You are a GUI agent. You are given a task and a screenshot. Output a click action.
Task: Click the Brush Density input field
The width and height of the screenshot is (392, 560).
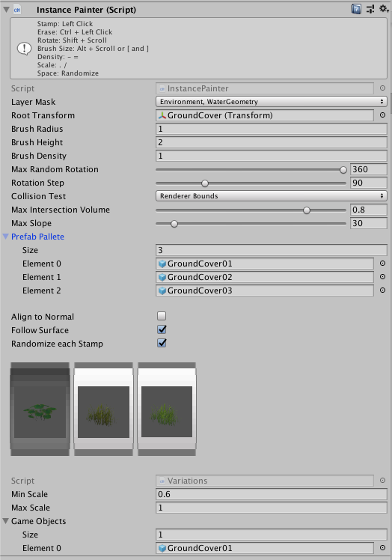click(x=272, y=156)
